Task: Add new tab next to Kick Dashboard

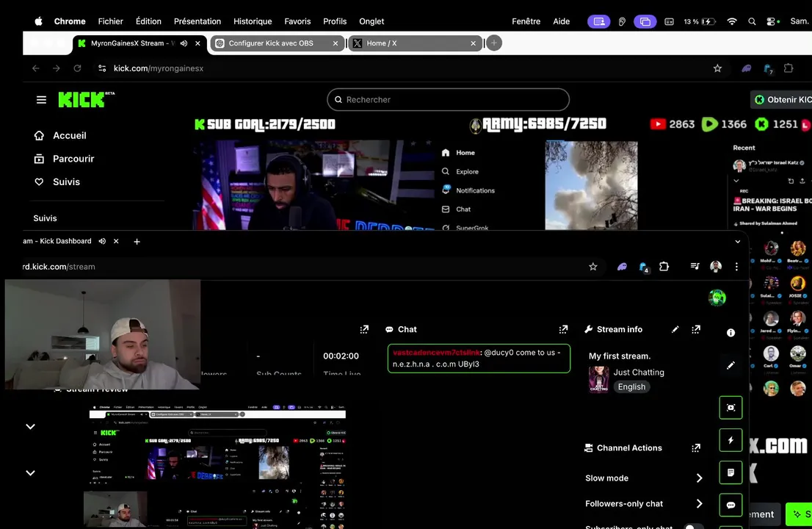Action: 137,242
